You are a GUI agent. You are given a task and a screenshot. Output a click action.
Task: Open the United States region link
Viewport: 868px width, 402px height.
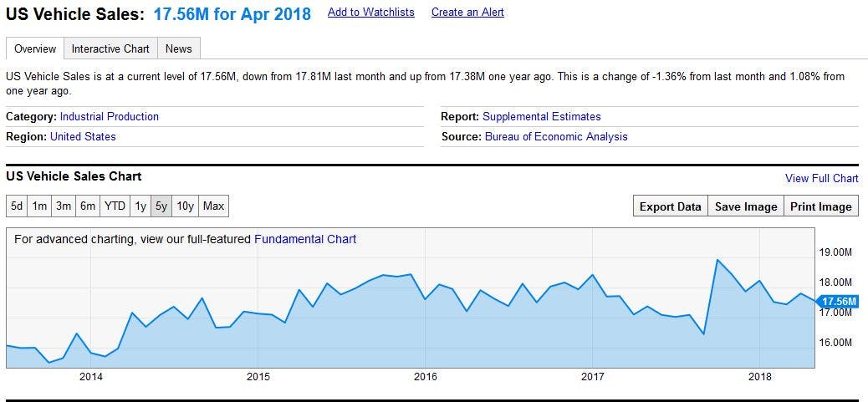[x=83, y=136]
